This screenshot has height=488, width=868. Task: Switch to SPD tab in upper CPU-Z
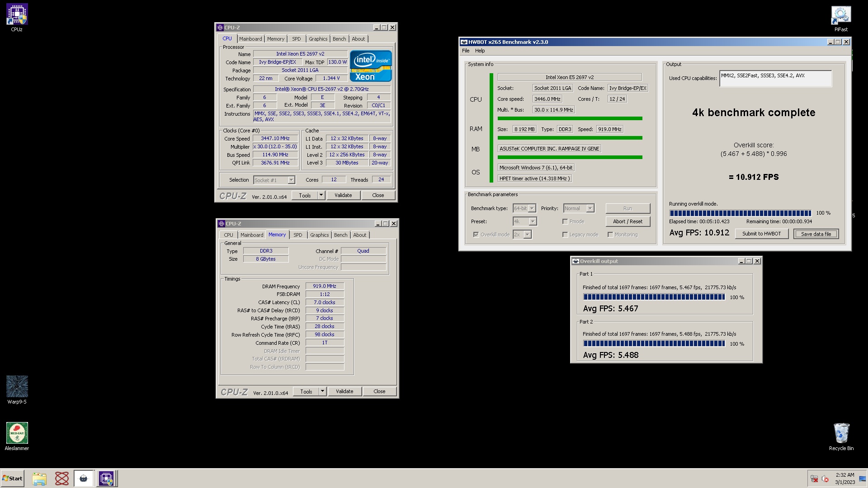(297, 39)
